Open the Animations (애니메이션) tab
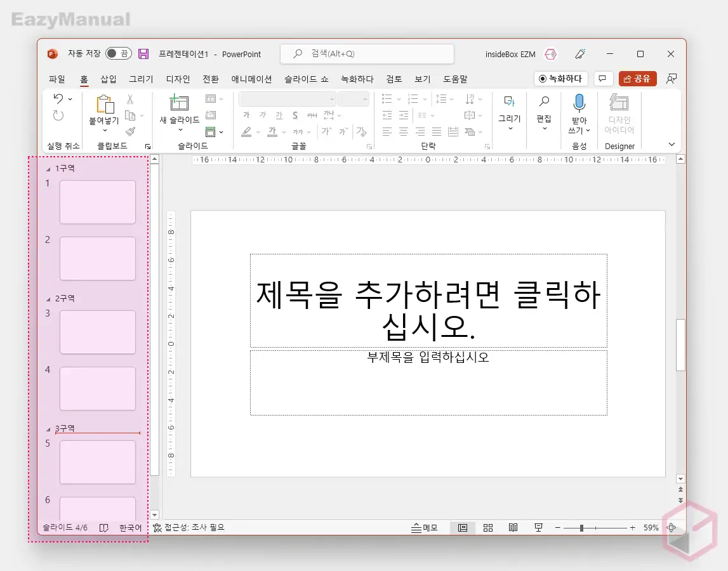 [x=251, y=79]
